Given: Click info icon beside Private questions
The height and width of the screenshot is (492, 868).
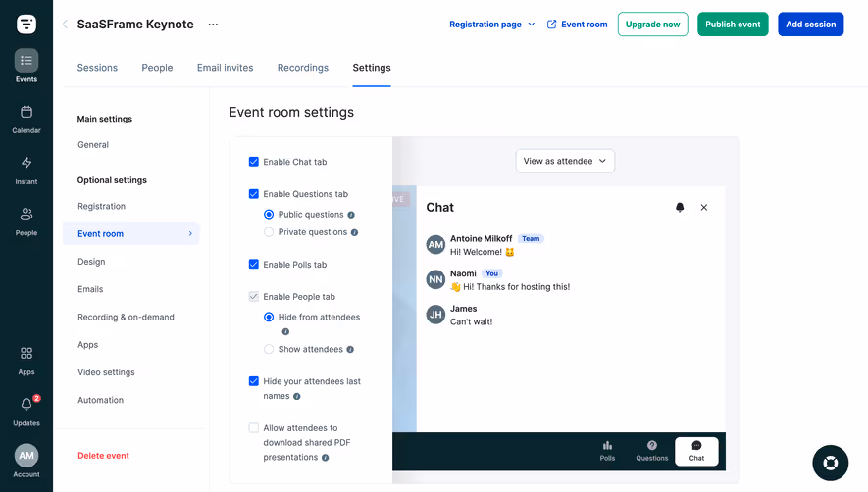Looking at the screenshot, I should [354, 232].
